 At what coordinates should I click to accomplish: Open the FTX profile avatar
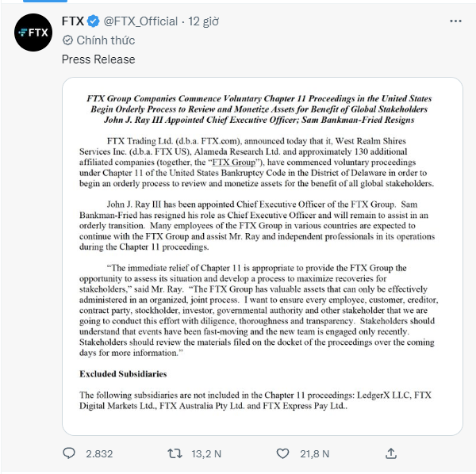[x=33, y=32]
